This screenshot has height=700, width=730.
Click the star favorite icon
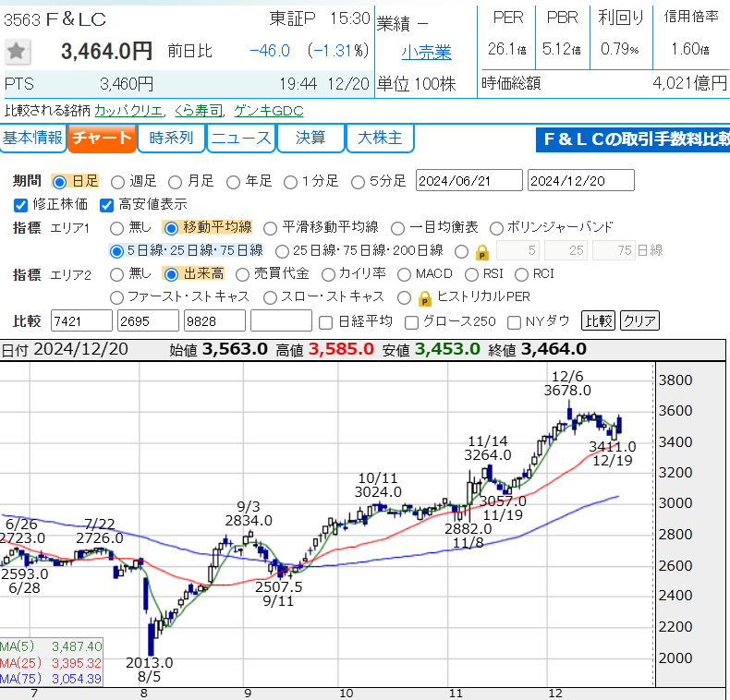(17, 51)
